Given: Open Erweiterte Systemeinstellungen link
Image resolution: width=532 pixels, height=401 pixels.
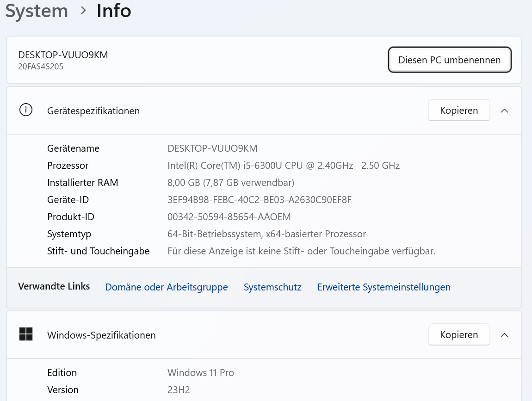Looking at the screenshot, I should (384, 287).
